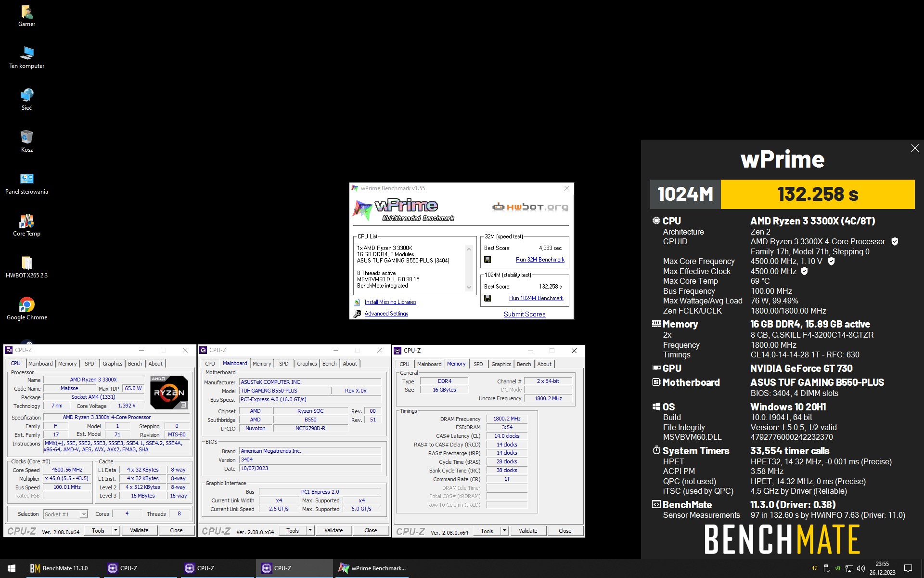The image size is (924, 578).
Task: Close the BenchMate wPrime result panel
Action: pyautogui.click(x=915, y=148)
